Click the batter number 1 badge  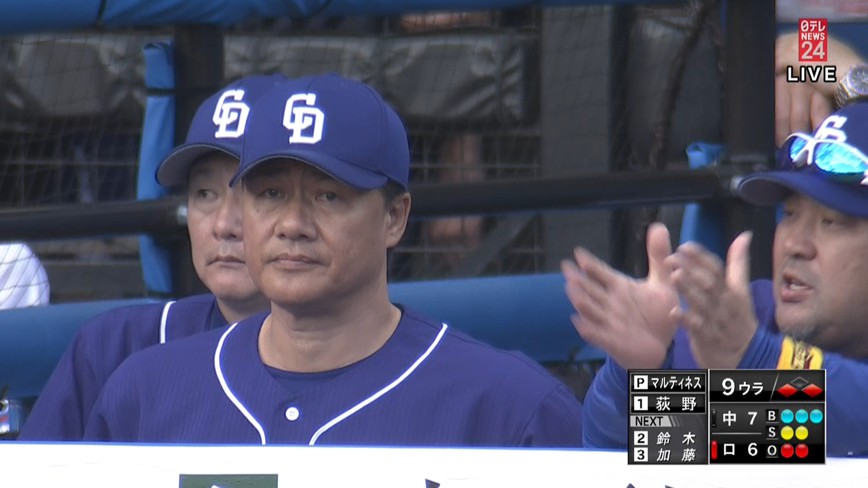[x=641, y=403]
